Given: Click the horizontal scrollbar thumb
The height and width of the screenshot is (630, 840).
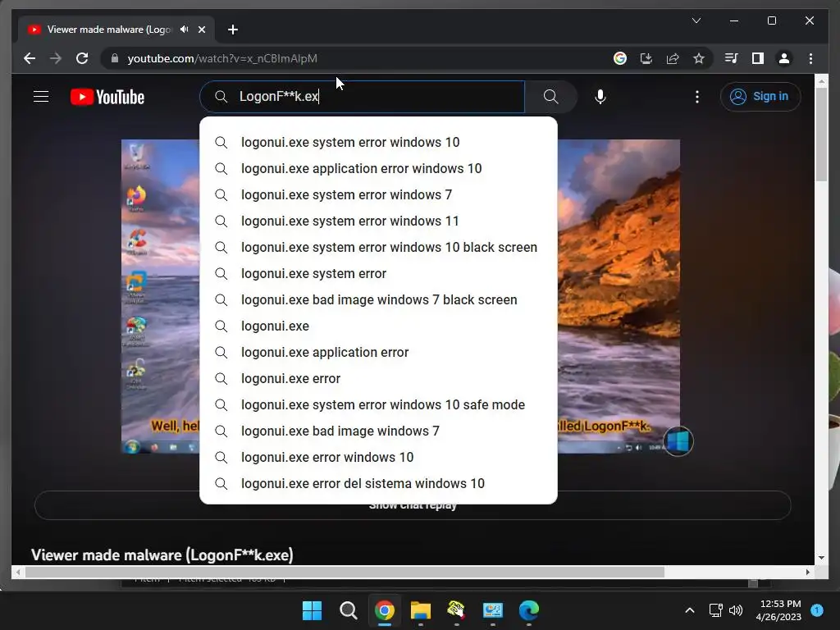Looking at the screenshot, I should (345, 572).
